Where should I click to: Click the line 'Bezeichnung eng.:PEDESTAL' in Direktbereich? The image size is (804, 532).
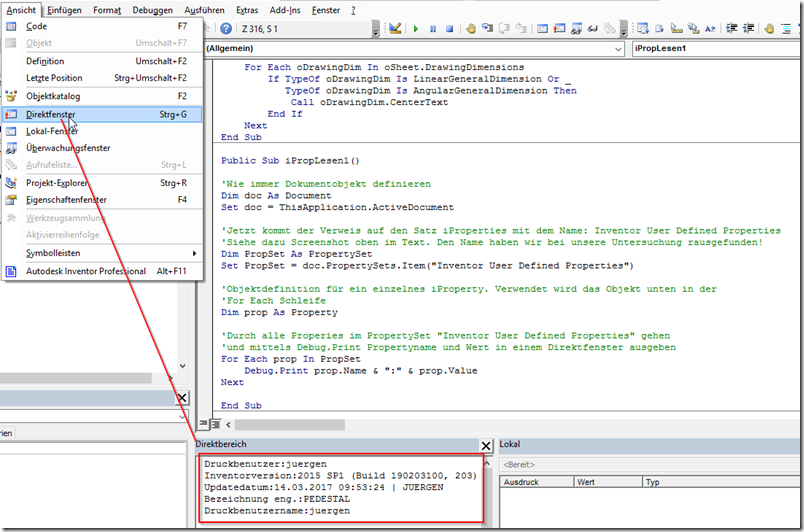point(277,499)
